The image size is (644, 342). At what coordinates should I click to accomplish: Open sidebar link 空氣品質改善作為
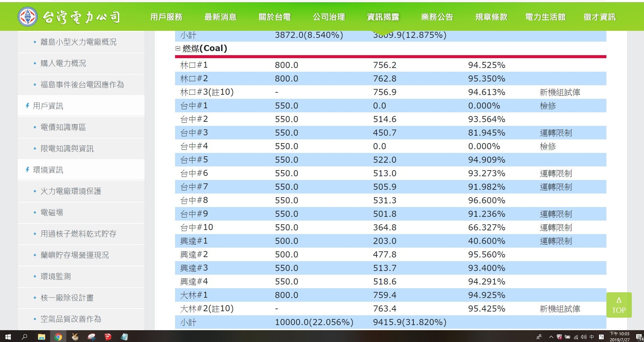tap(71, 319)
